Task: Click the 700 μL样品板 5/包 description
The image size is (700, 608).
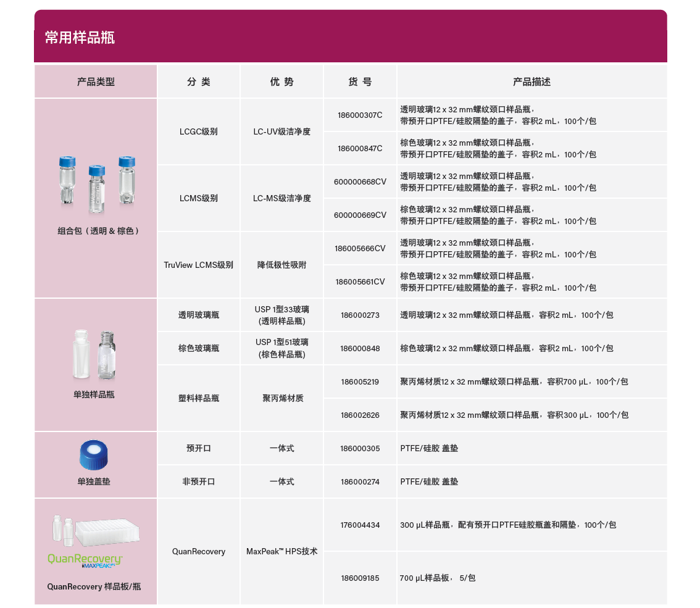Action: (438, 578)
